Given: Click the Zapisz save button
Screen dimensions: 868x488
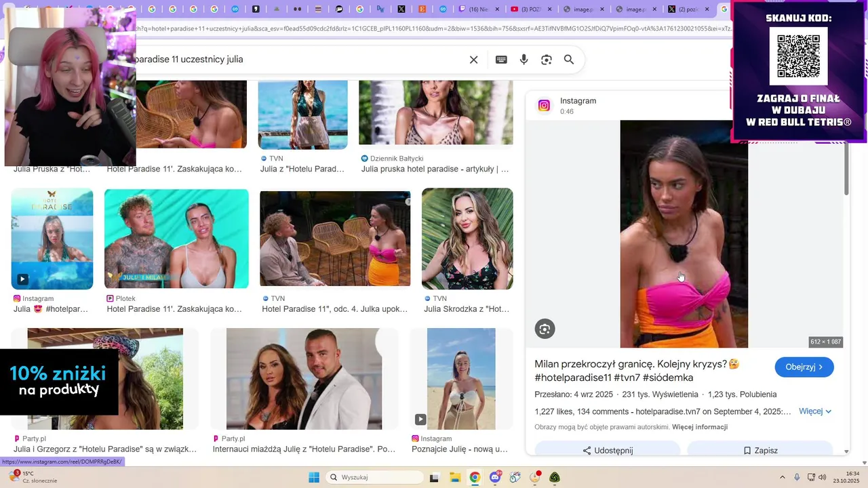Looking at the screenshot, I should pyautogui.click(x=759, y=450).
